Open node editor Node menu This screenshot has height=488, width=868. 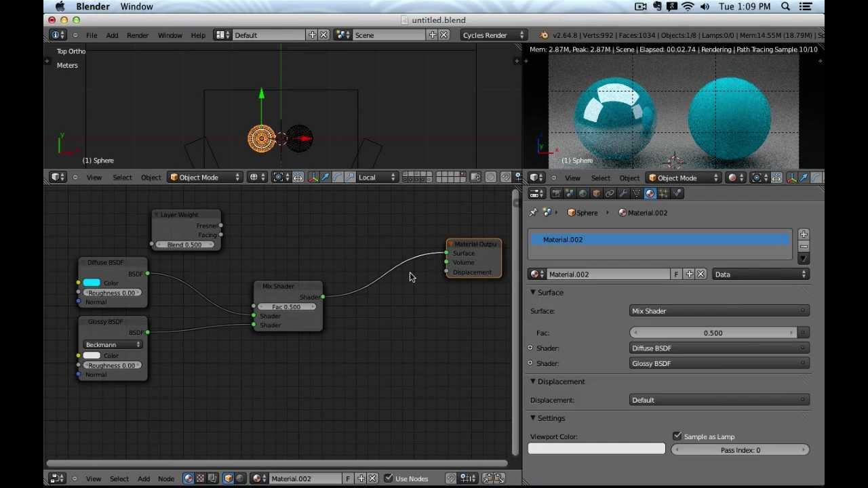166,479
